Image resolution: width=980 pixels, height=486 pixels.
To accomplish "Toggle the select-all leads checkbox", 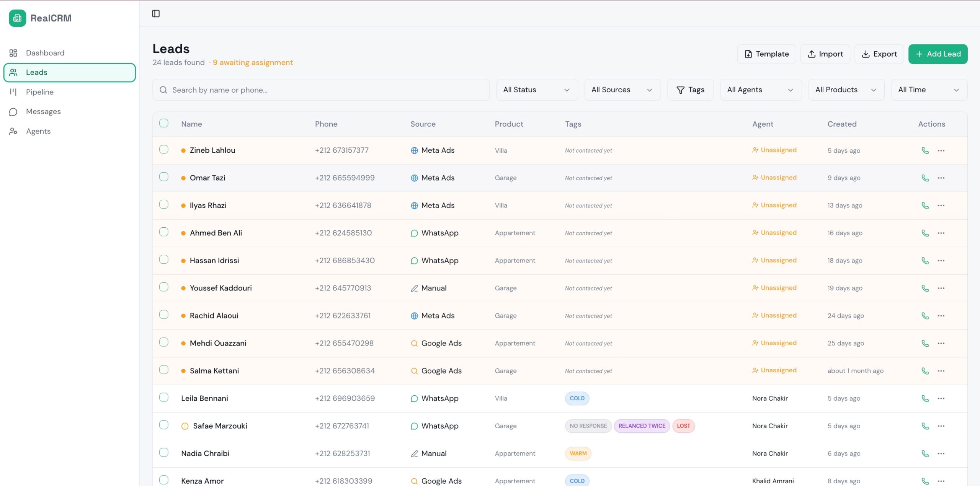I will click(x=164, y=123).
